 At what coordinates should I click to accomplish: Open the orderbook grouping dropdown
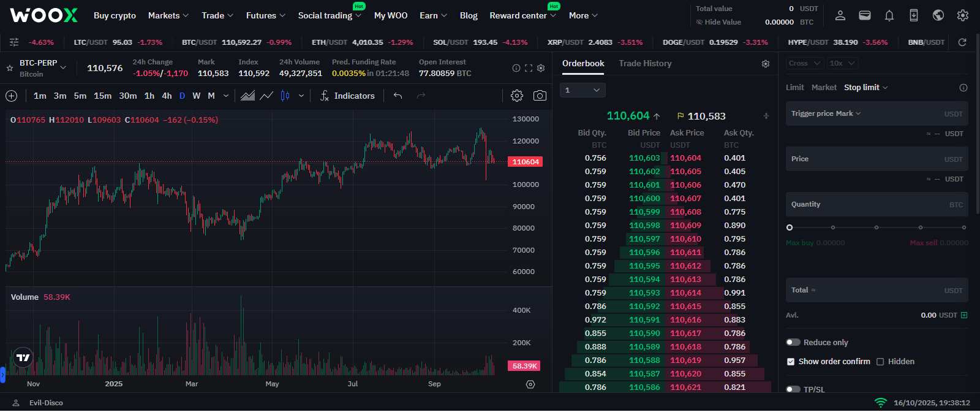(x=582, y=90)
